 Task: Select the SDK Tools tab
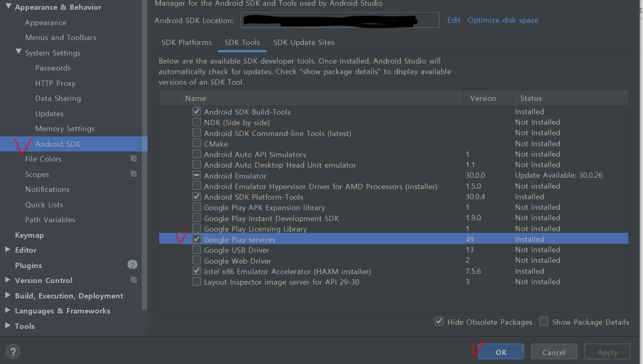(242, 43)
